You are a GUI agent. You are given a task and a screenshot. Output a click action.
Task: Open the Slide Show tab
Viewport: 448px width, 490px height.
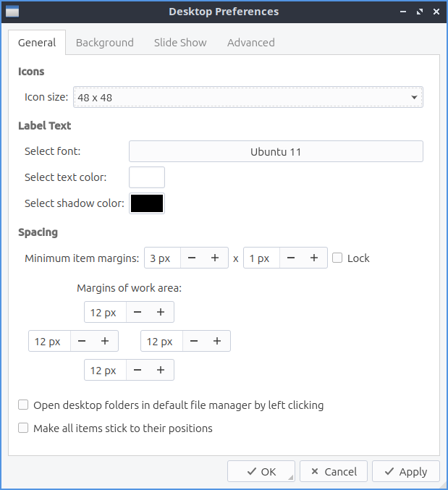point(180,43)
